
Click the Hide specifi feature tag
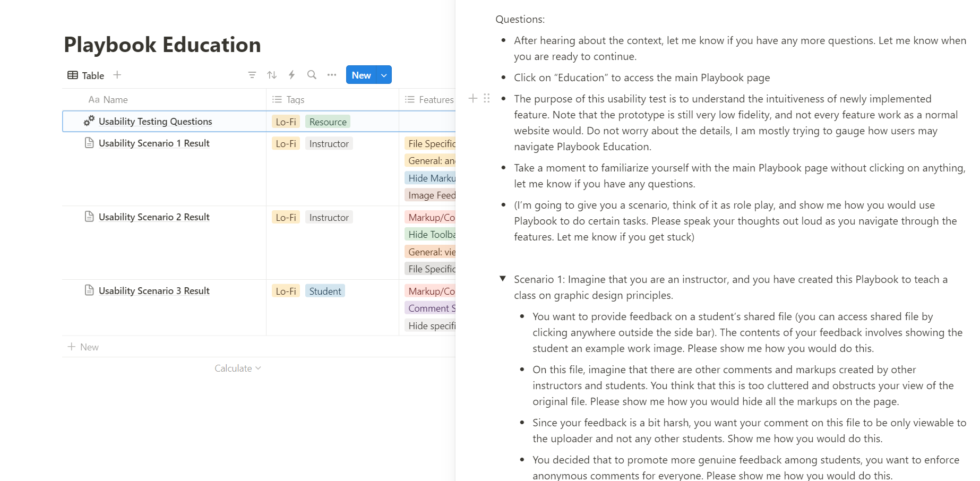pos(430,325)
